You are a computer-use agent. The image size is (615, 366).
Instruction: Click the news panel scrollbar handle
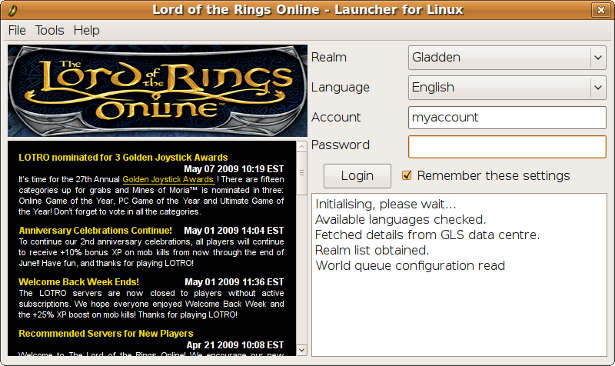point(302,173)
